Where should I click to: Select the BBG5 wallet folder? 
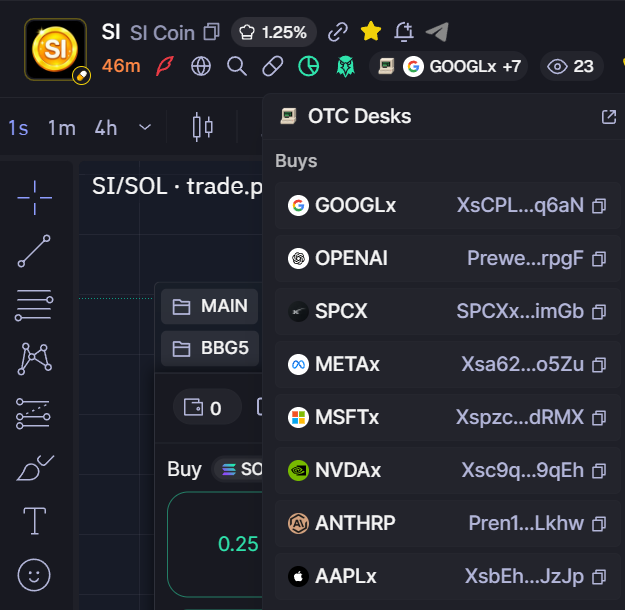point(210,348)
